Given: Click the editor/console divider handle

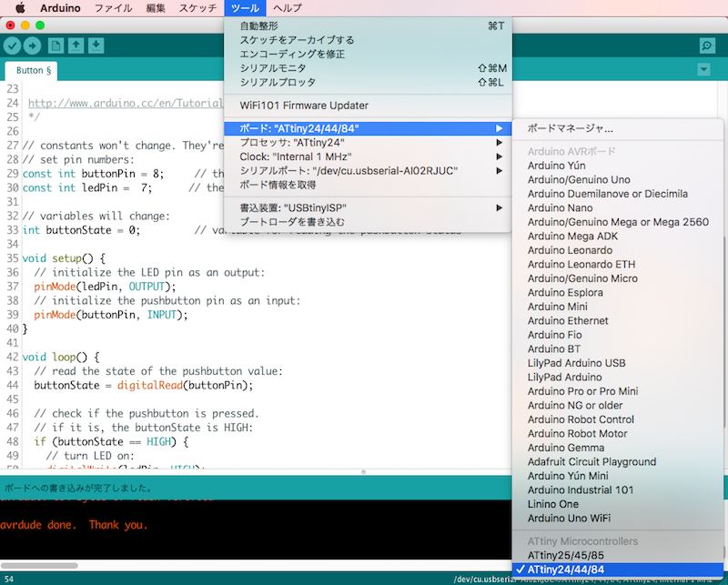Looking at the screenshot, I should (x=363, y=472).
